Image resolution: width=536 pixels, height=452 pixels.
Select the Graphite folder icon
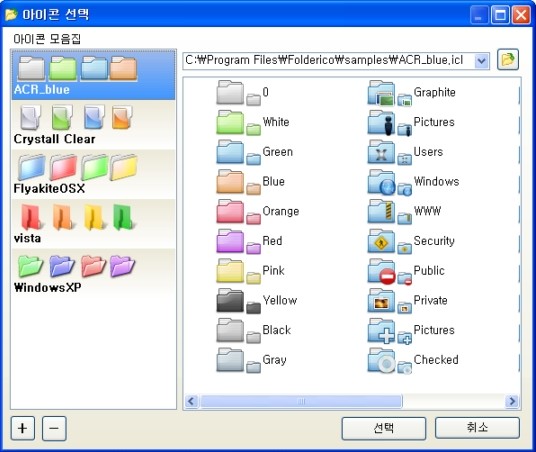[x=381, y=92]
